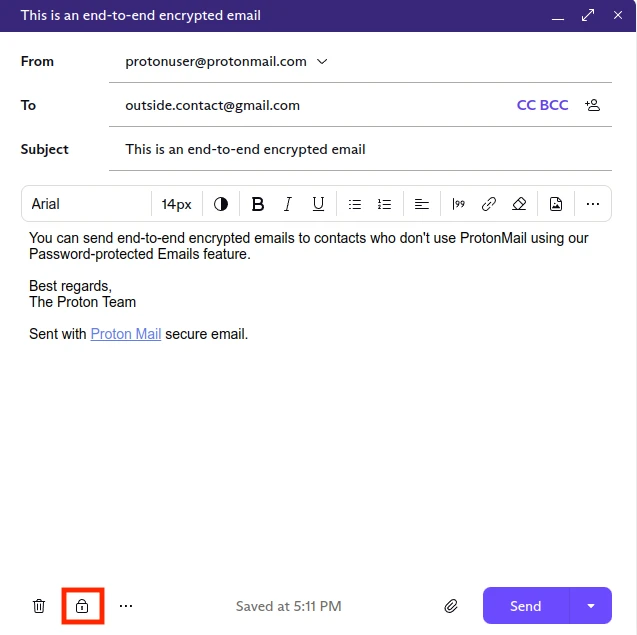Viewport: 637px width, 635px height.
Task: Delete draft with trash icon
Action: pos(39,606)
